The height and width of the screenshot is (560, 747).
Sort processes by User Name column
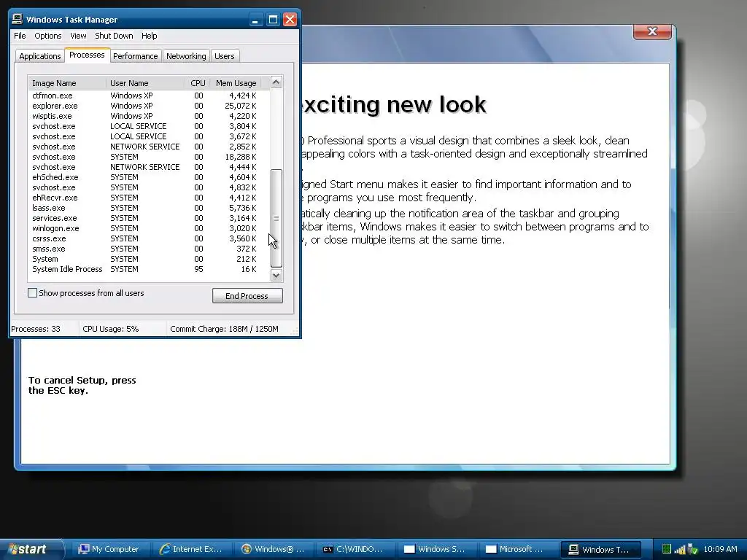click(145, 83)
